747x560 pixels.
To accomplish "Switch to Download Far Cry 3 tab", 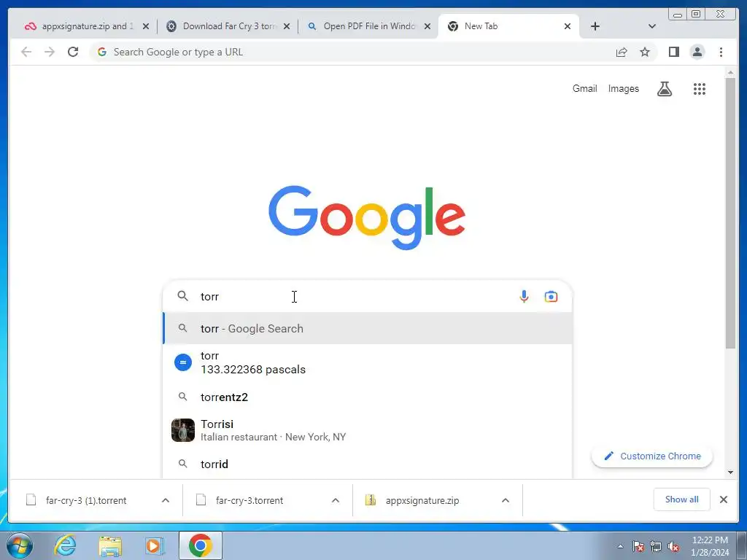I will click(x=228, y=26).
